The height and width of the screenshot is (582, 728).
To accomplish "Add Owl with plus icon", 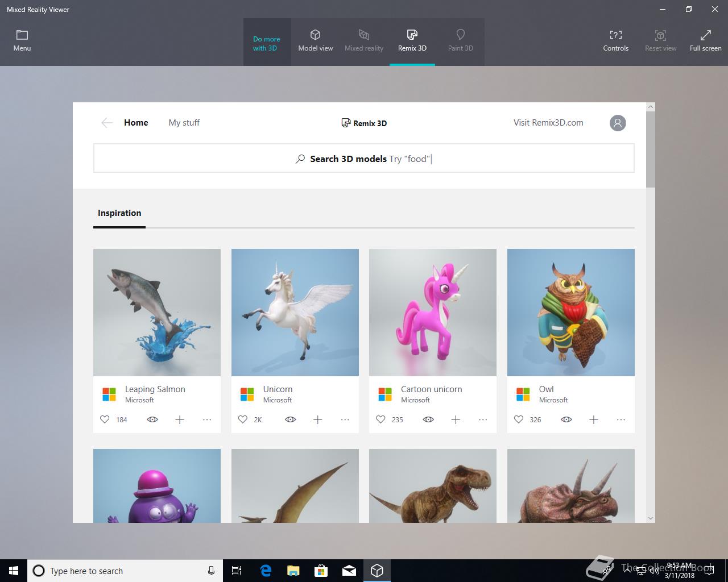I will point(594,419).
